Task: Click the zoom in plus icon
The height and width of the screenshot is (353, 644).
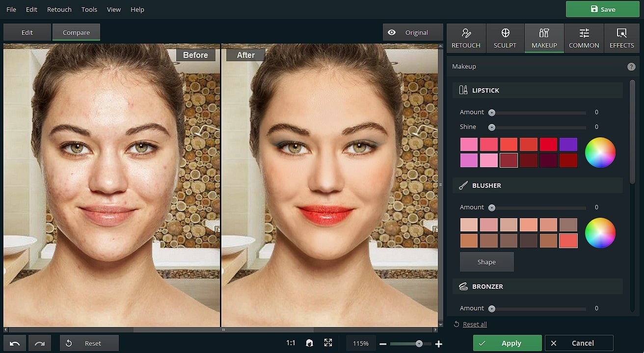Action: point(439,344)
